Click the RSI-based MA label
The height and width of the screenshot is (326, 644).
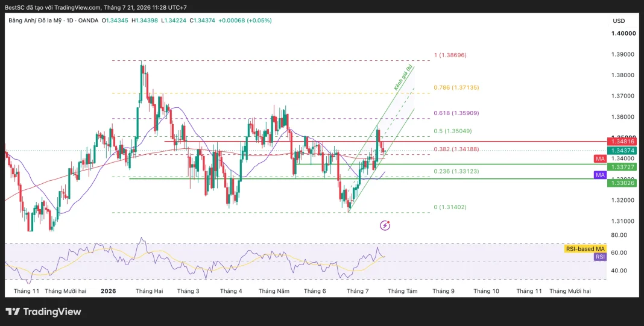[585, 249]
